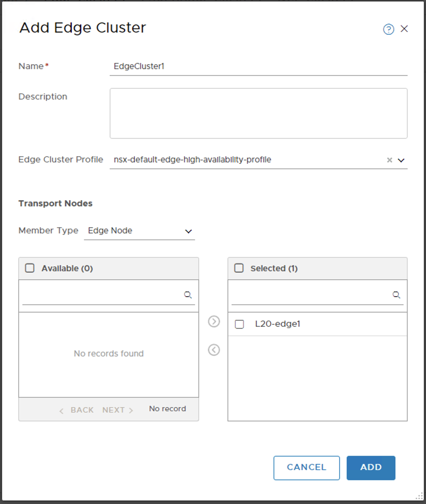Screen dimensions: 426x504
Task: Click inside the Name field showing EdgeCluster1
Action: click(237, 67)
